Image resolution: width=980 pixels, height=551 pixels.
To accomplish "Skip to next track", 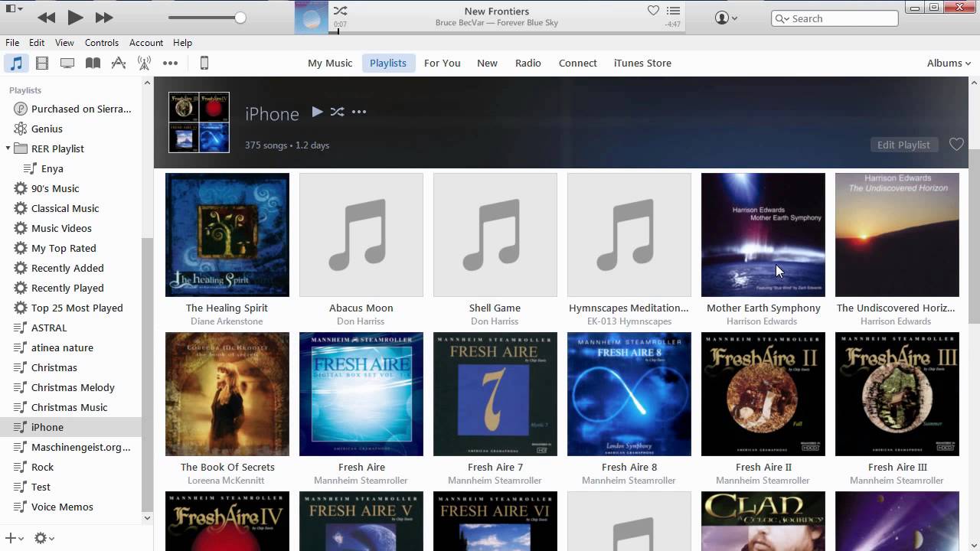I will (104, 17).
